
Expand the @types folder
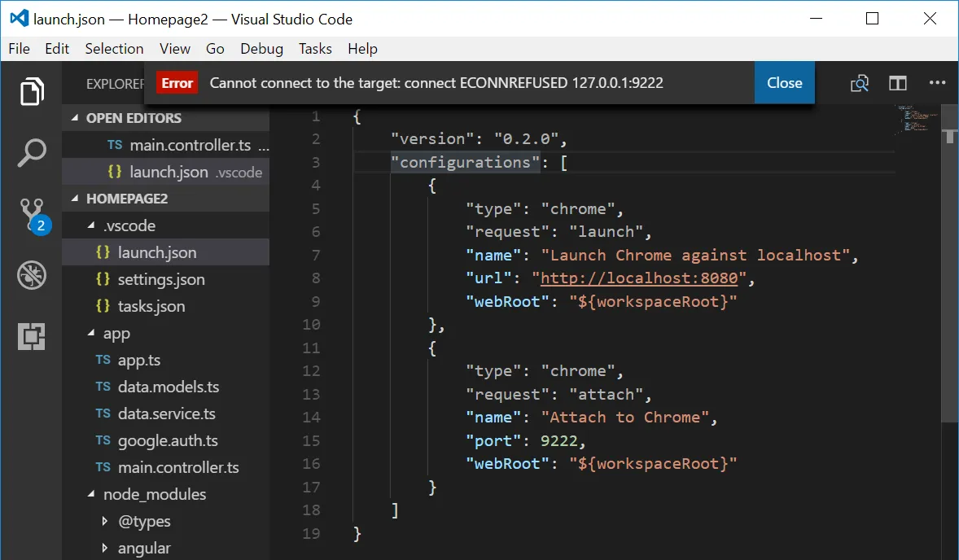(104, 521)
